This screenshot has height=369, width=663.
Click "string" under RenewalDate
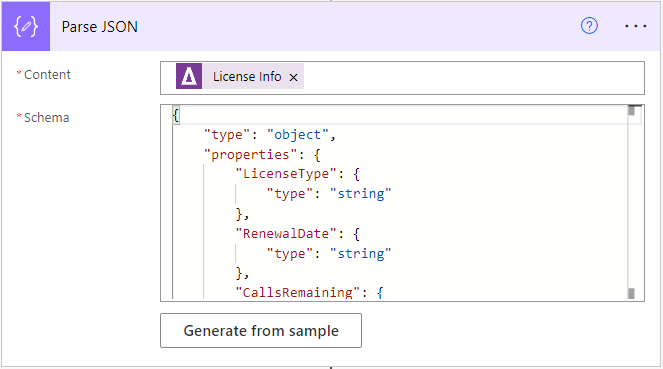coord(360,254)
